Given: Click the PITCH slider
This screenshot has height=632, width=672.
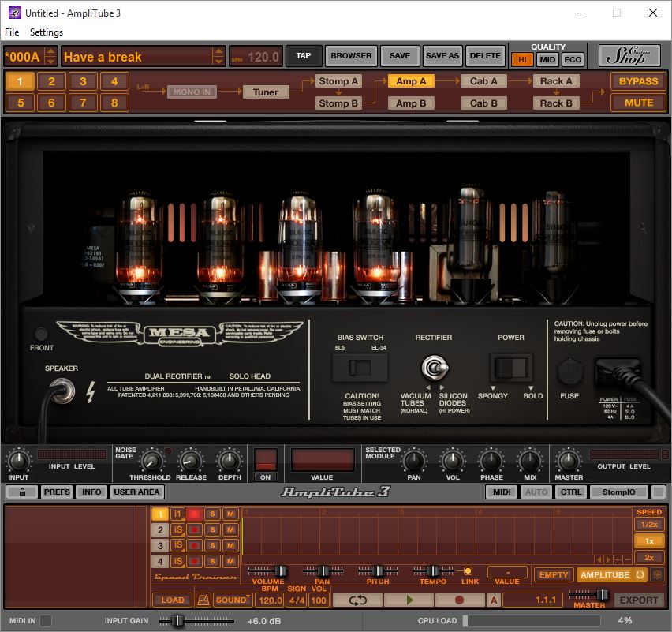Looking at the screenshot, I should tap(378, 571).
